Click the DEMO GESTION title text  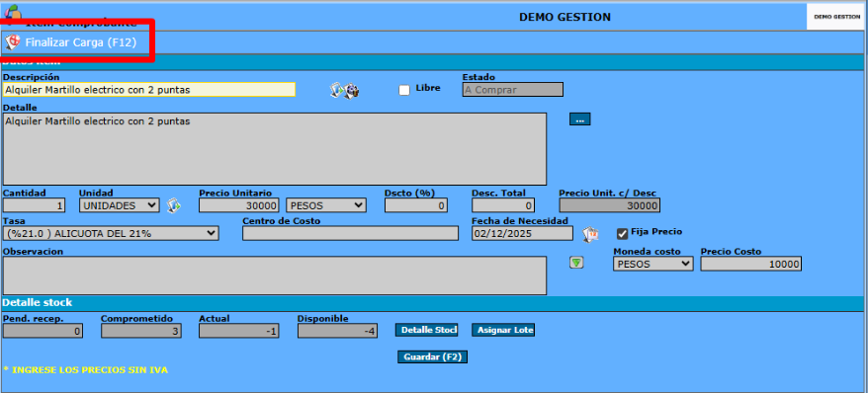pyautogui.click(x=564, y=17)
